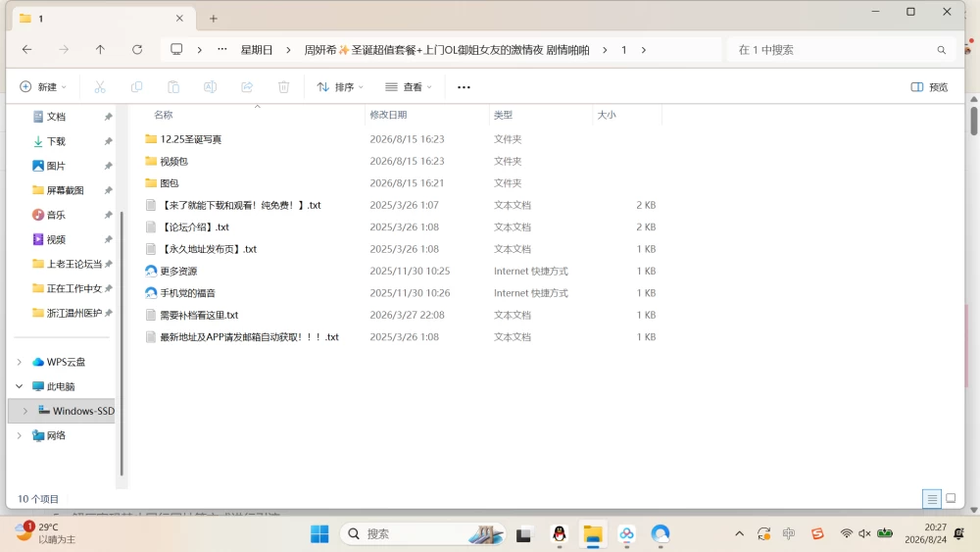Expand the 网络 tree node
This screenshot has height=552, width=980.
(x=20, y=435)
